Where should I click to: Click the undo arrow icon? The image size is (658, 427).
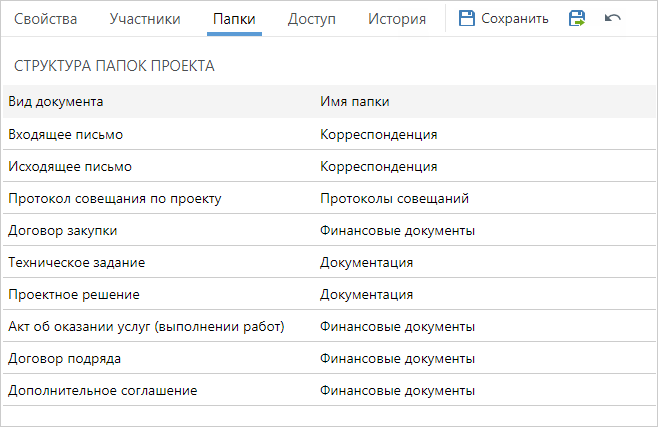pos(613,18)
